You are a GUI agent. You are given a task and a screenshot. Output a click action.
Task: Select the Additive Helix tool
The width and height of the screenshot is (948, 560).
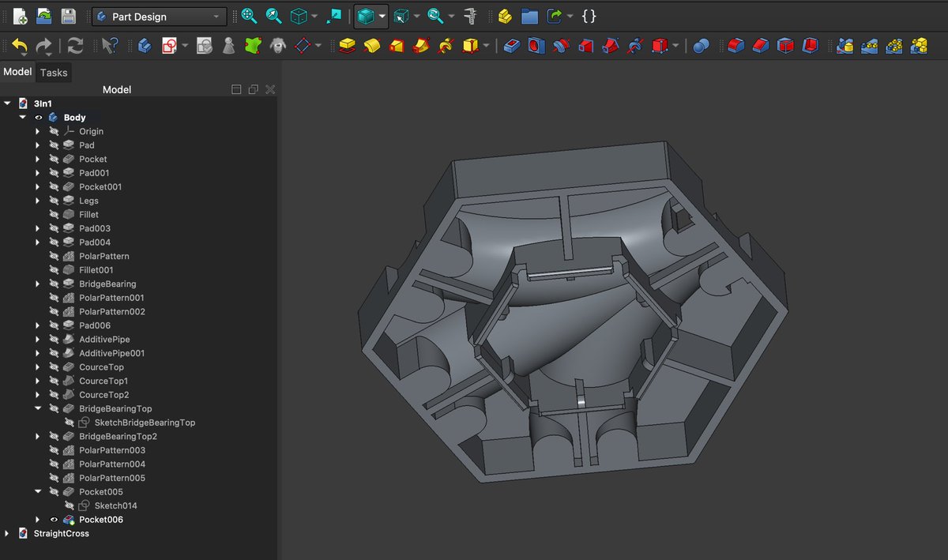click(x=446, y=47)
